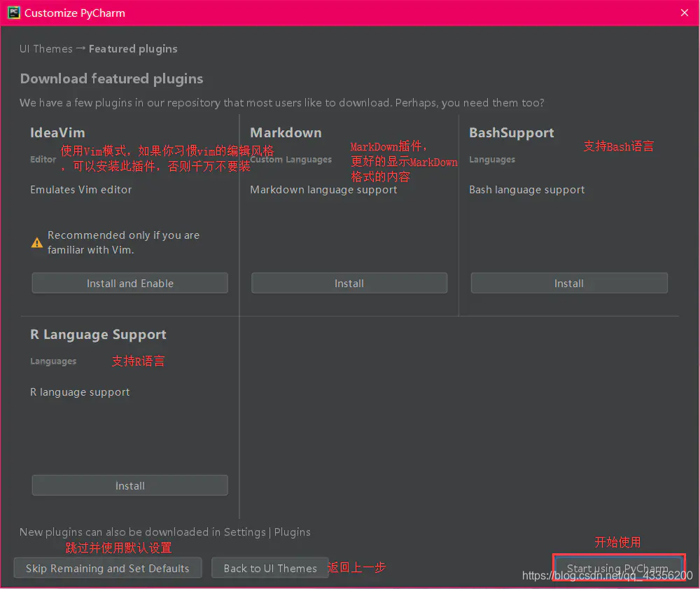Screen dimensions: 700x589
Task: Go back to UI Themes step
Action: click(270, 568)
